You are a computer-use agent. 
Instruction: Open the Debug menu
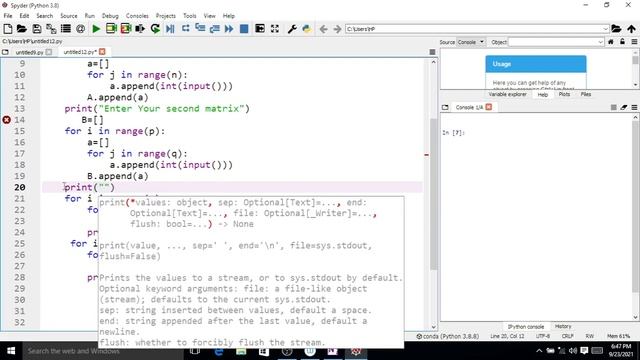pos(110,16)
